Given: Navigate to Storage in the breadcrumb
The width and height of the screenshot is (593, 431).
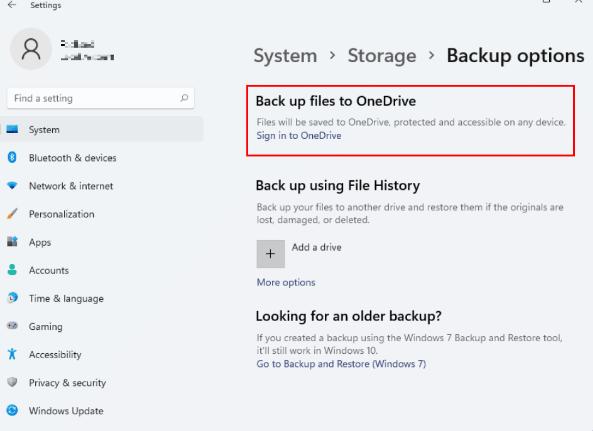Looking at the screenshot, I should click(x=382, y=56).
